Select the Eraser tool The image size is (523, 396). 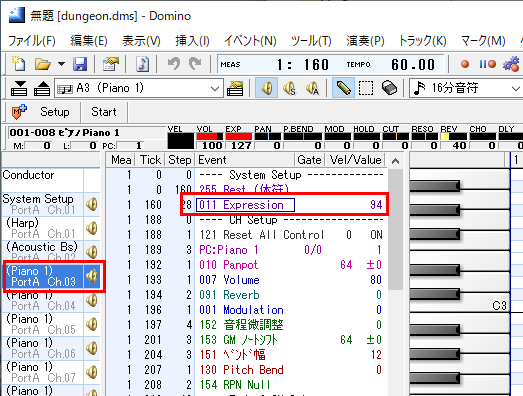[x=389, y=88]
